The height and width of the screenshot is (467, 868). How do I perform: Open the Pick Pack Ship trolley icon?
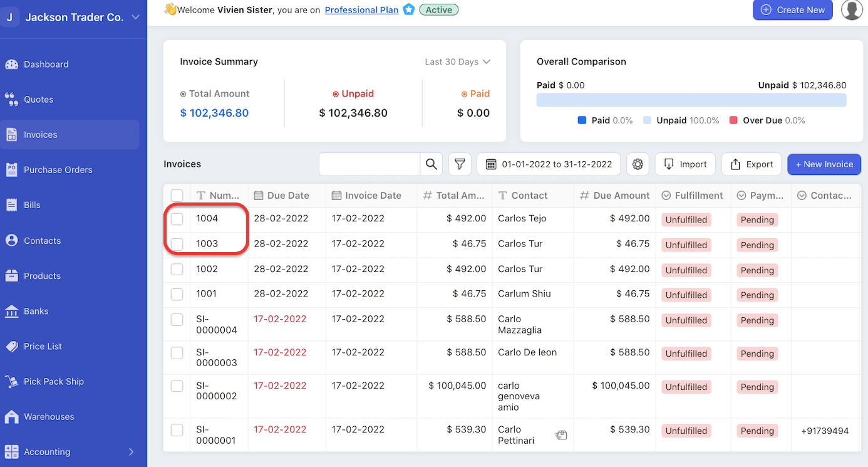pos(11,381)
